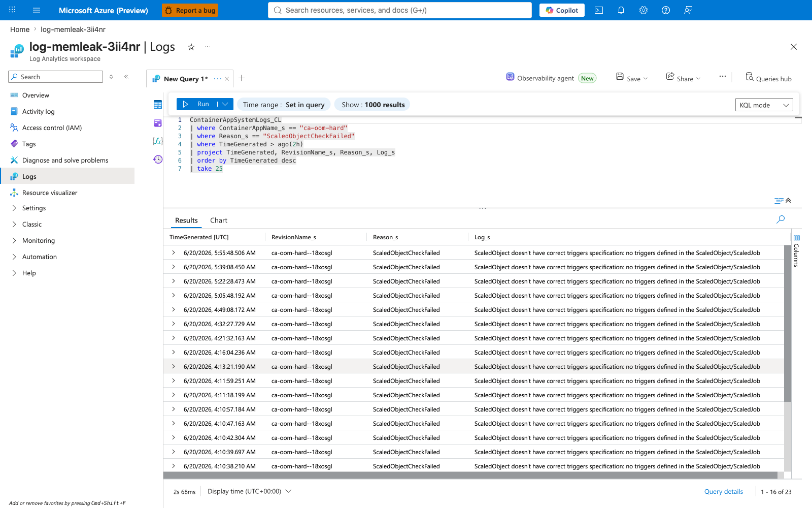This screenshot has width=812, height=508.
Task: Click the vertical results scrollbar
Action: point(788,323)
